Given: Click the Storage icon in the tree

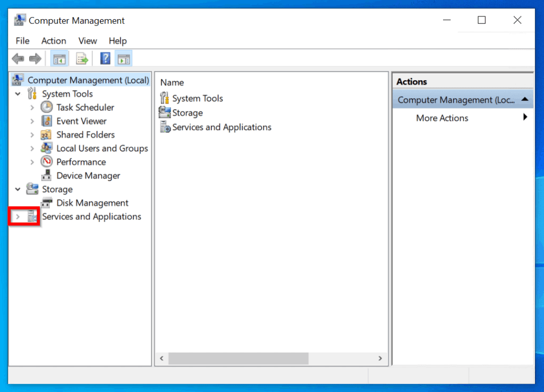Looking at the screenshot, I should pyautogui.click(x=32, y=189).
